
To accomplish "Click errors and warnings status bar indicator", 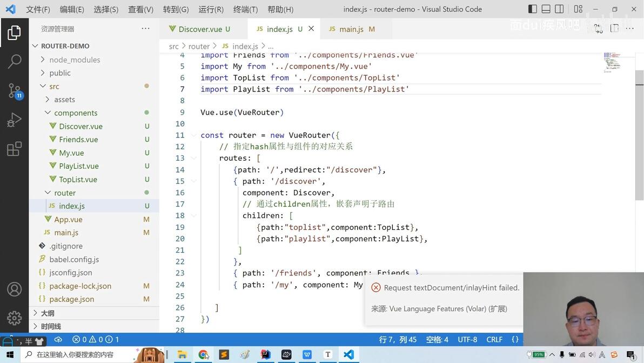I will 95,340.
